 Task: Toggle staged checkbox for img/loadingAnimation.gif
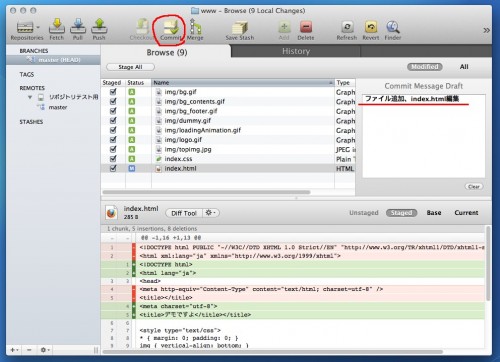[113, 130]
